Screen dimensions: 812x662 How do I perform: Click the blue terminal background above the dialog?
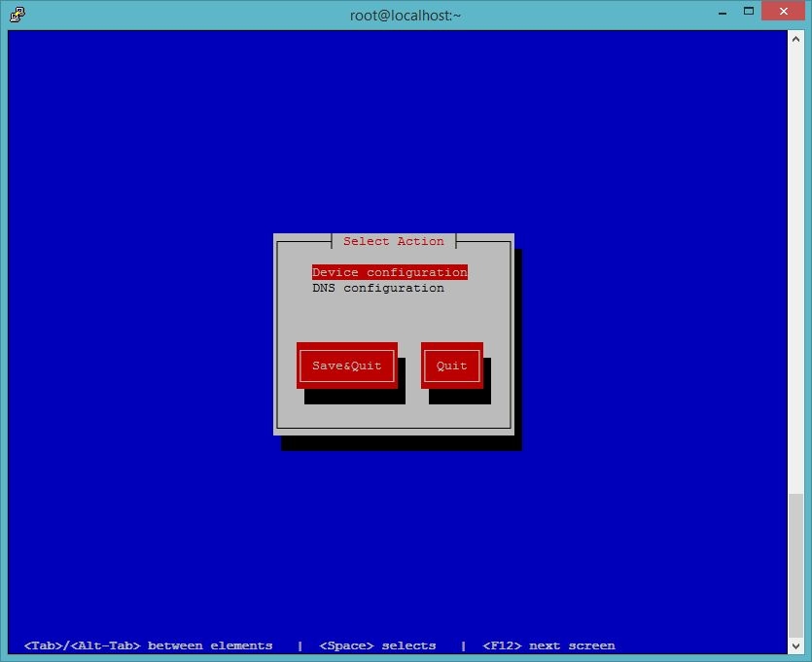(x=393, y=126)
